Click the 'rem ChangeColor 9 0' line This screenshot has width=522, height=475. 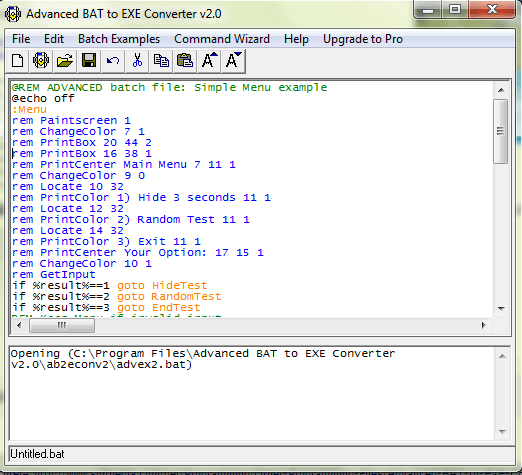(x=78, y=176)
